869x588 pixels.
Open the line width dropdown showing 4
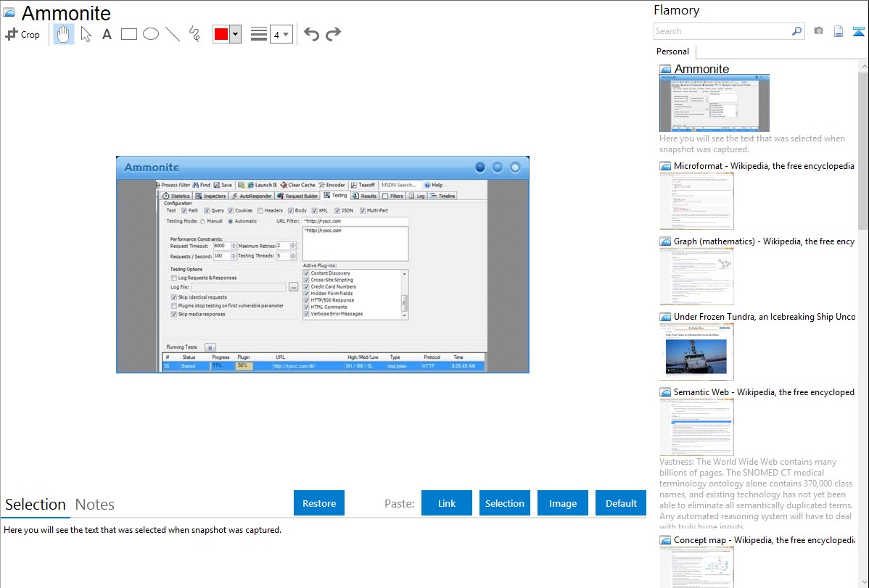(281, 34)
